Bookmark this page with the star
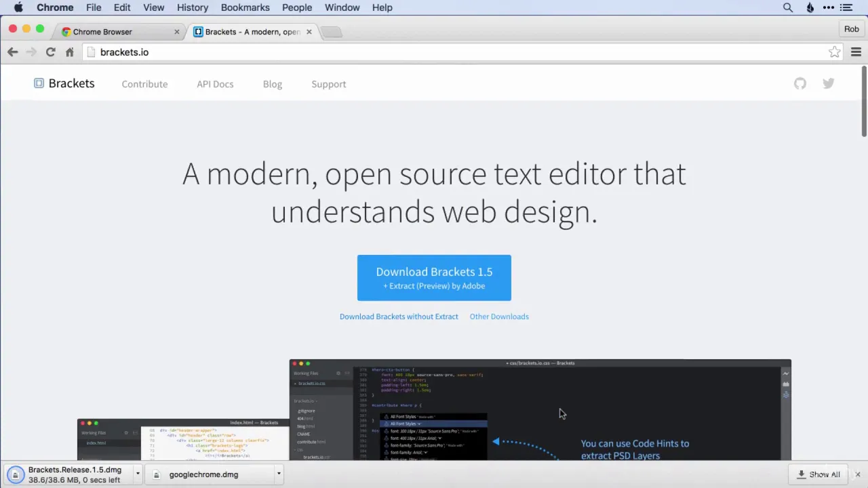The image size is (868, 488). pos(835,52)
